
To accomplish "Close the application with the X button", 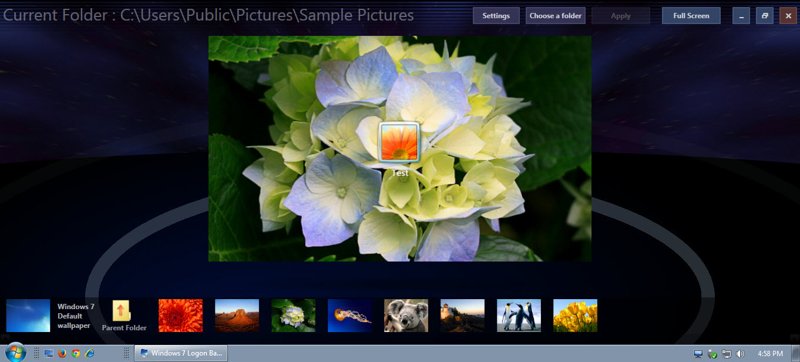I will pos(788,16).
